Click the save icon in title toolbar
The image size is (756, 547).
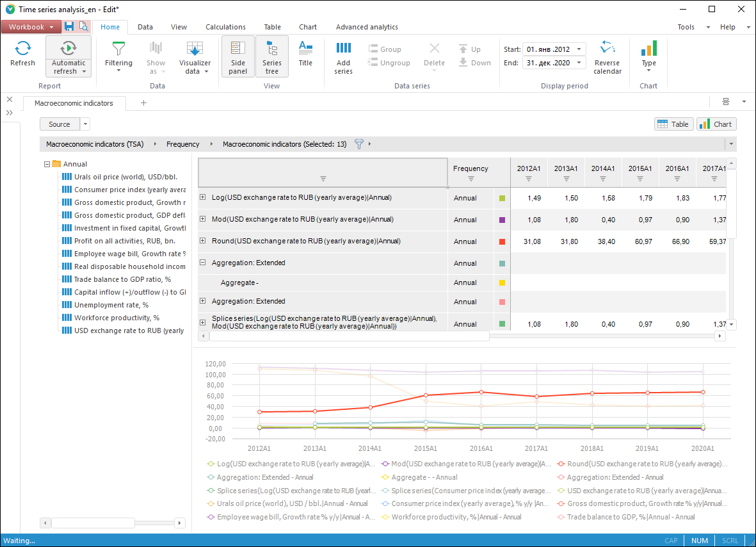pos(69,27)
